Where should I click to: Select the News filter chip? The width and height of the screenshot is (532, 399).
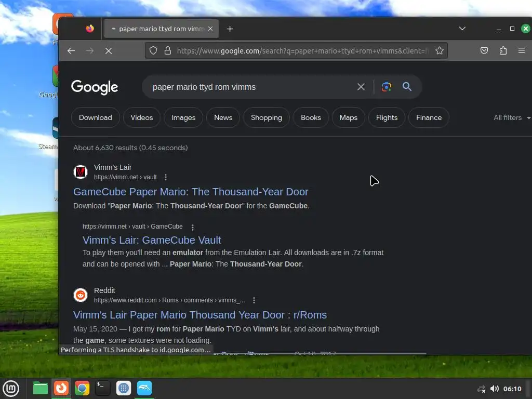click(223, 118)
